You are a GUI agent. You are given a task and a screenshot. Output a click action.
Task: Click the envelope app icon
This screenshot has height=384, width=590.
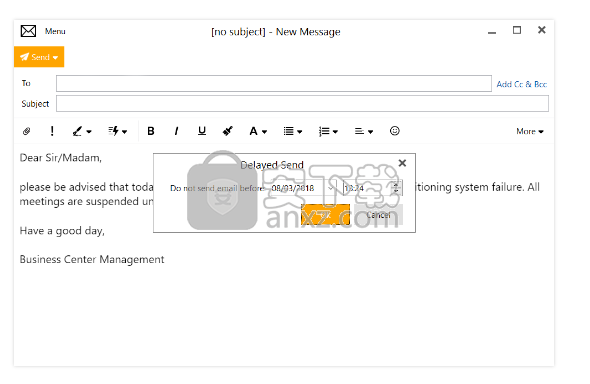pos(28,31)
